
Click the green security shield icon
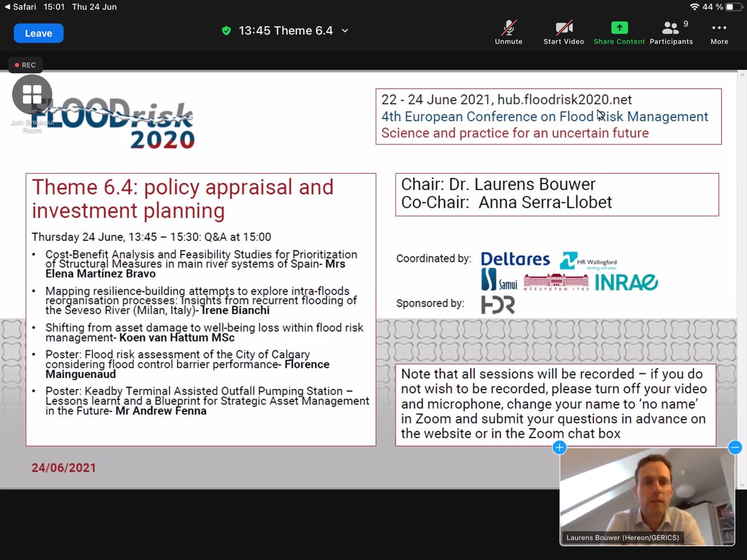point(227,30)
